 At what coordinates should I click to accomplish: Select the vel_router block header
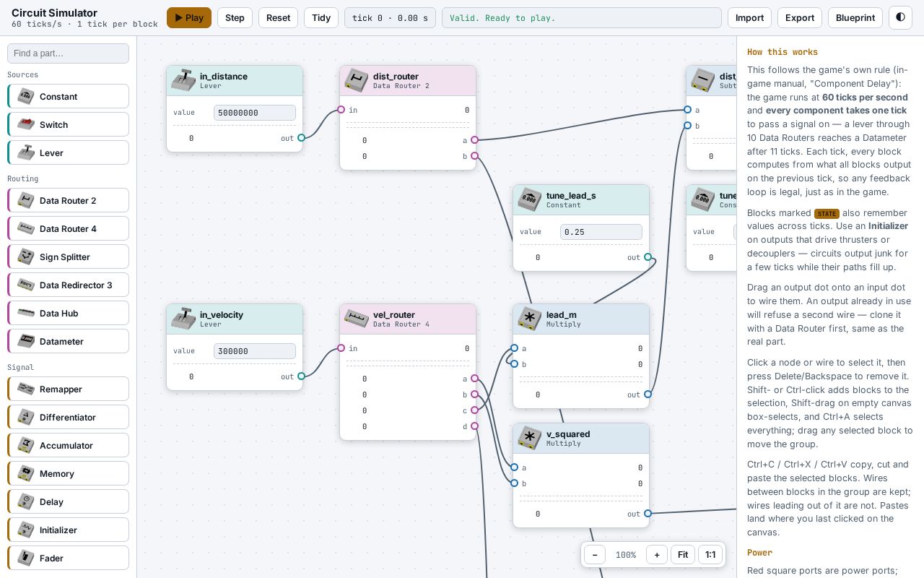[408, 319]
